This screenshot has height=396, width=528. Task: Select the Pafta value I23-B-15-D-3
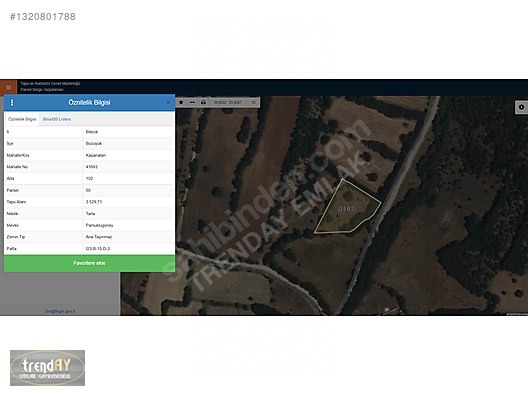click(x=98, y=249)
